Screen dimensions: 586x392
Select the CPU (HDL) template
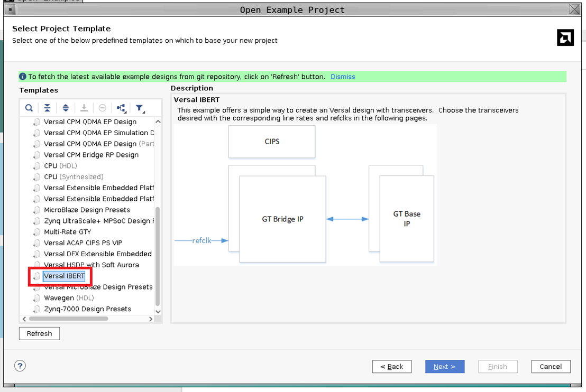tap(60, 166)
